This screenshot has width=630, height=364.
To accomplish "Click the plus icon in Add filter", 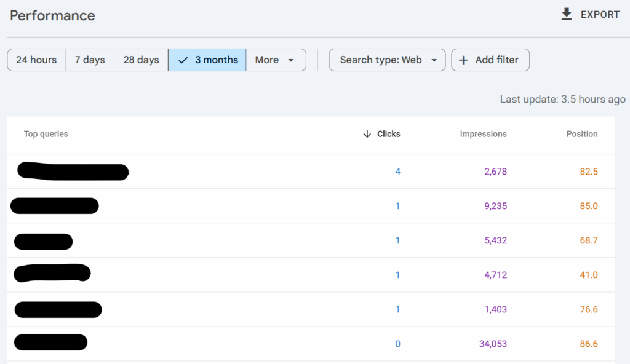I will 463,60.
